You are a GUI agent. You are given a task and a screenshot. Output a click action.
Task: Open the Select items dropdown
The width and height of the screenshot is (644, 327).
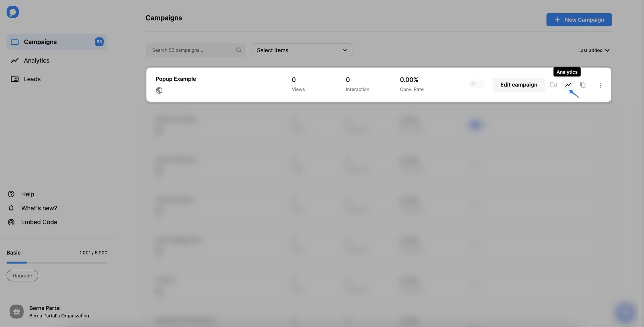(302, 50)
